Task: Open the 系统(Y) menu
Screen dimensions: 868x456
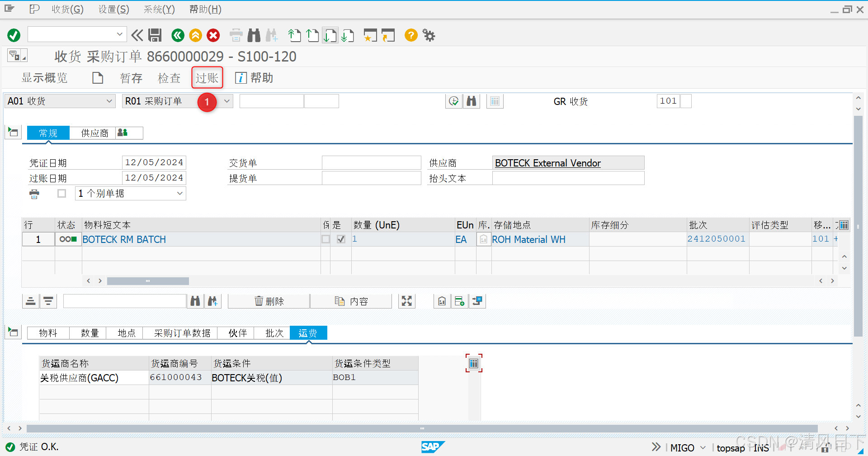Action: click(x=159, y=9)
